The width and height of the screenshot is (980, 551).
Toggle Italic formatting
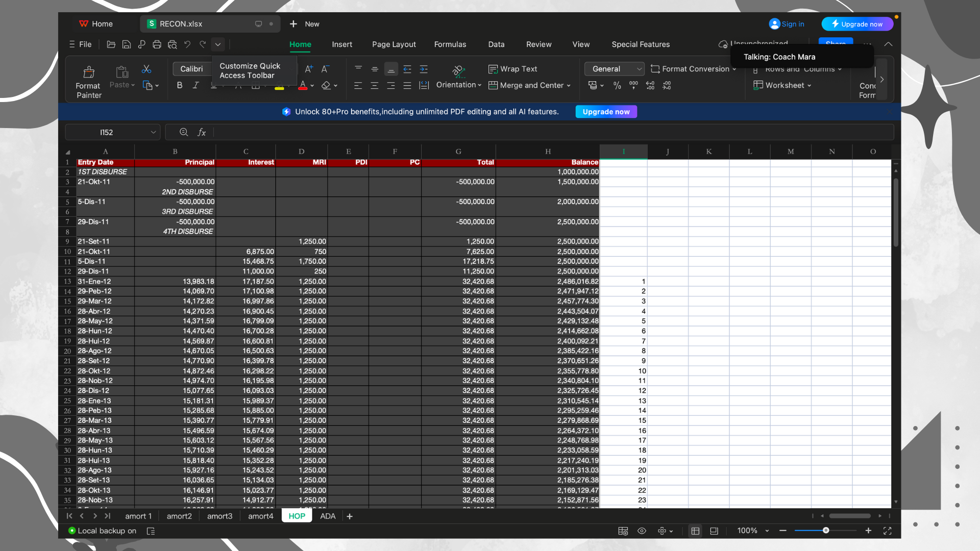195,85
